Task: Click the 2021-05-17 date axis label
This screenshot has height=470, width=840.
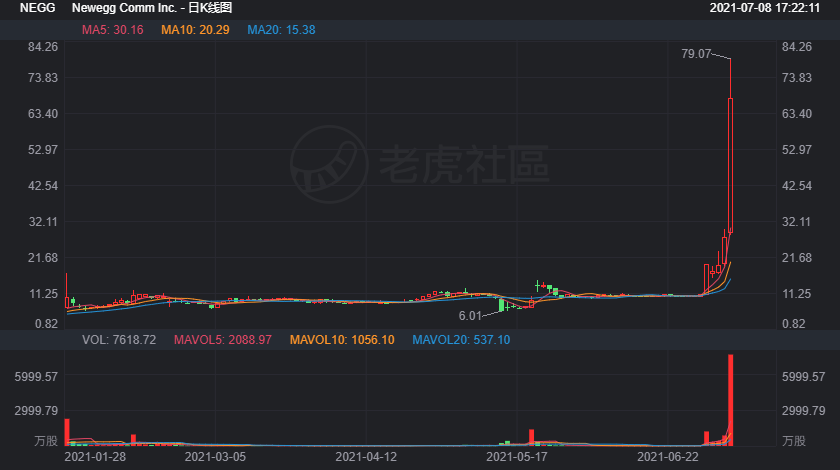Action: coord(517,457)
